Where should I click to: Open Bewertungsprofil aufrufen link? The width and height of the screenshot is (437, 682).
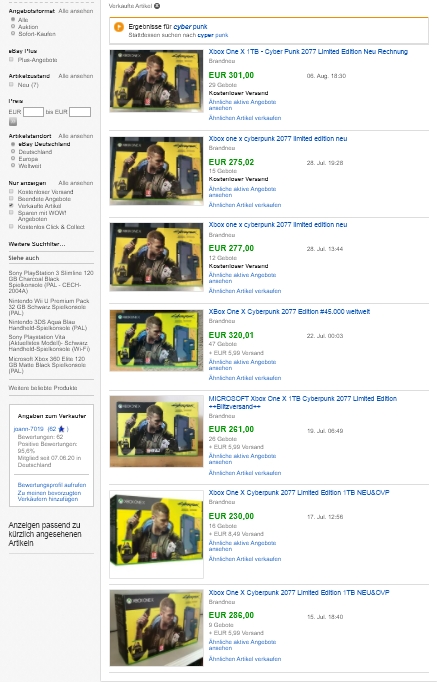point(52,485)
